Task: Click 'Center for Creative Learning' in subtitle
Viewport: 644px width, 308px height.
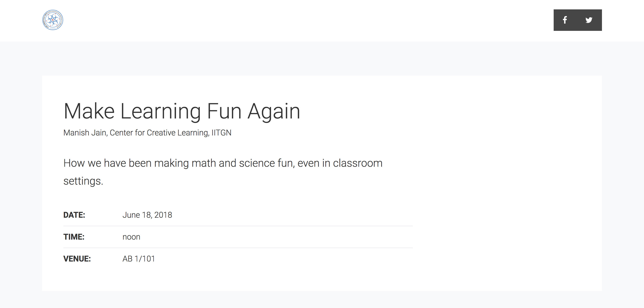Action: (x=159, y=133)
